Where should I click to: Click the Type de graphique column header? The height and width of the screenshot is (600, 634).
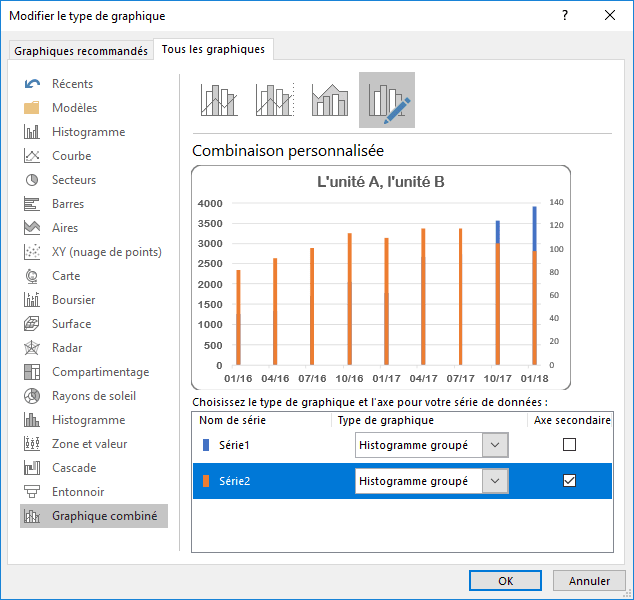(385, 420)
